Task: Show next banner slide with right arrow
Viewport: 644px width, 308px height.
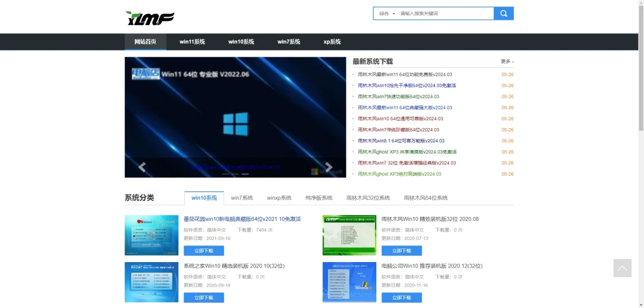Action: click(x=329, y=167)
